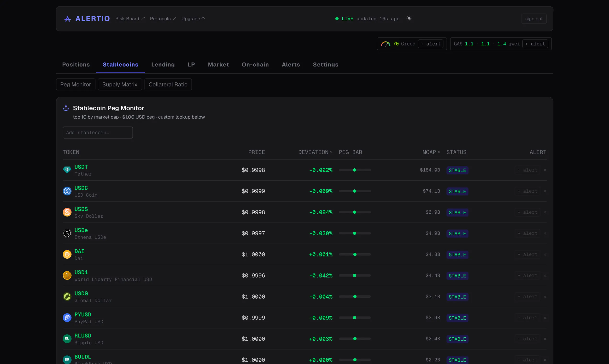Select the Peg Monitor sub-view
Viewport: 609px width, 364px height.
(x=75, y=84)
